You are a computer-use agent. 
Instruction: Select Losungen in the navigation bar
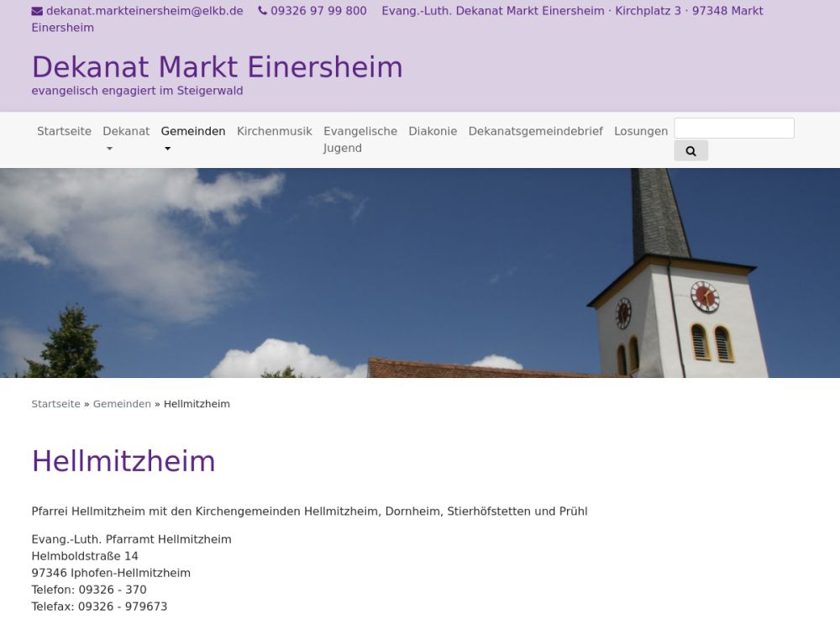[640, 131]
